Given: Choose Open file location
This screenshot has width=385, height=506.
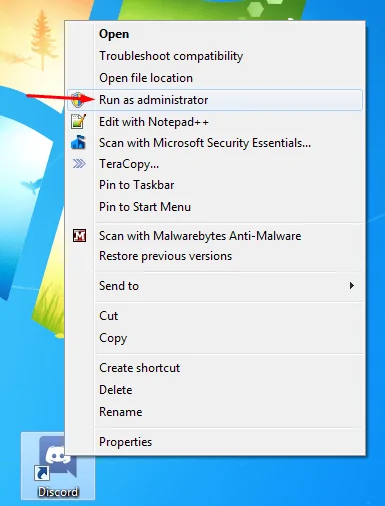Looking at the screenshot, I should coord(215,78).
